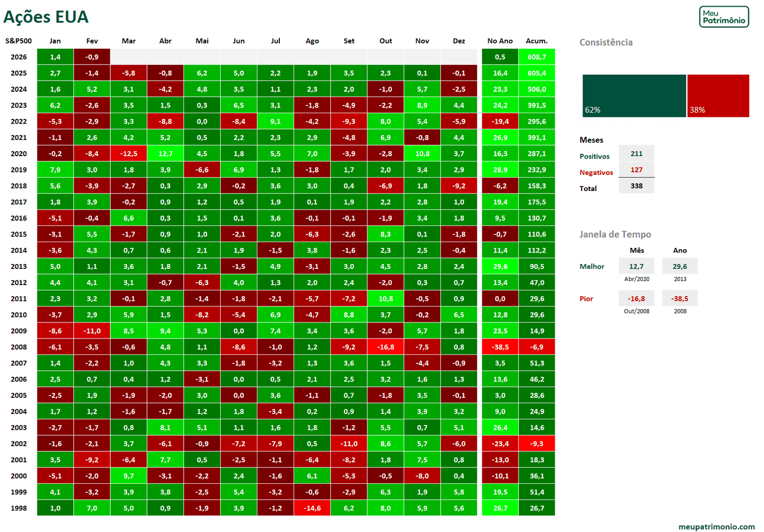The height and width of the screenshot is (532, 764).
Task: Select the S&P500 label in the header
Action: pos(18,41)
